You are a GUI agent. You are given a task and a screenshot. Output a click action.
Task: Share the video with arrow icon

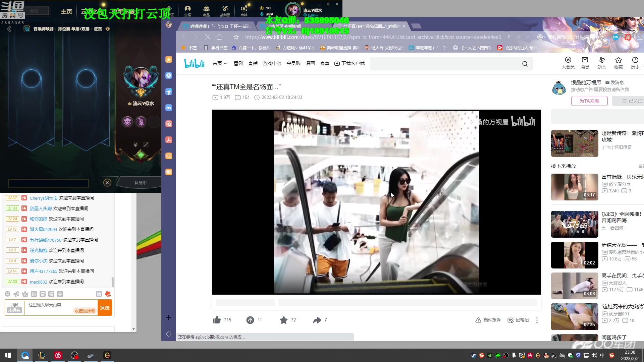coord(317,320)
